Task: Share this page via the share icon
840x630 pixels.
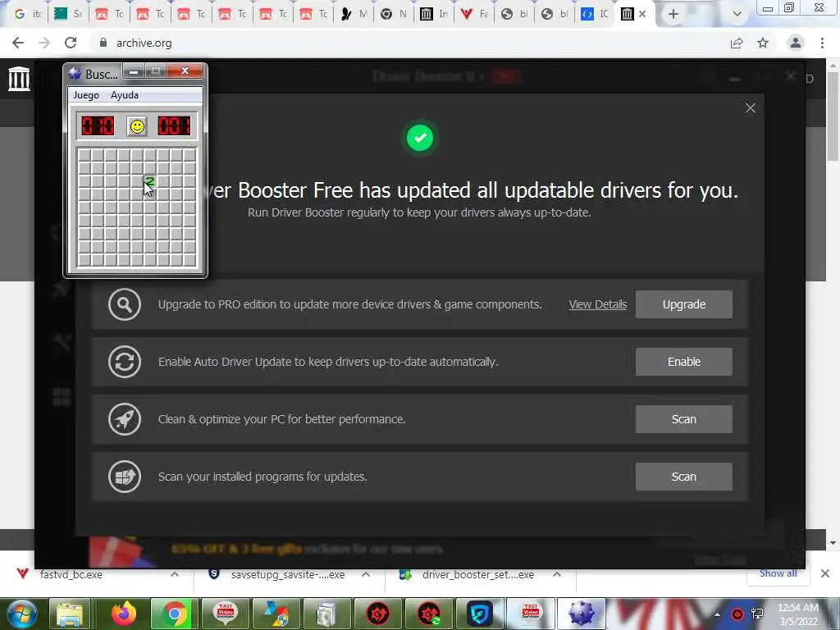Action: [737, 43]
